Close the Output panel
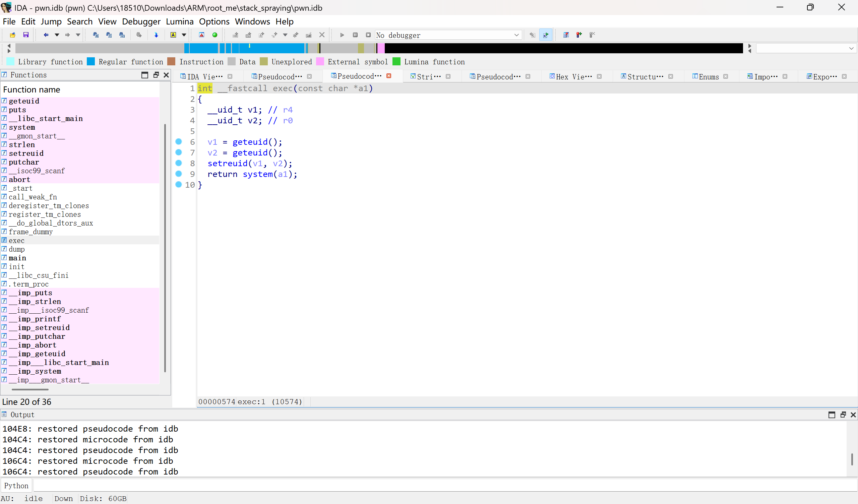The image size is (858, 504). point(853,415)
